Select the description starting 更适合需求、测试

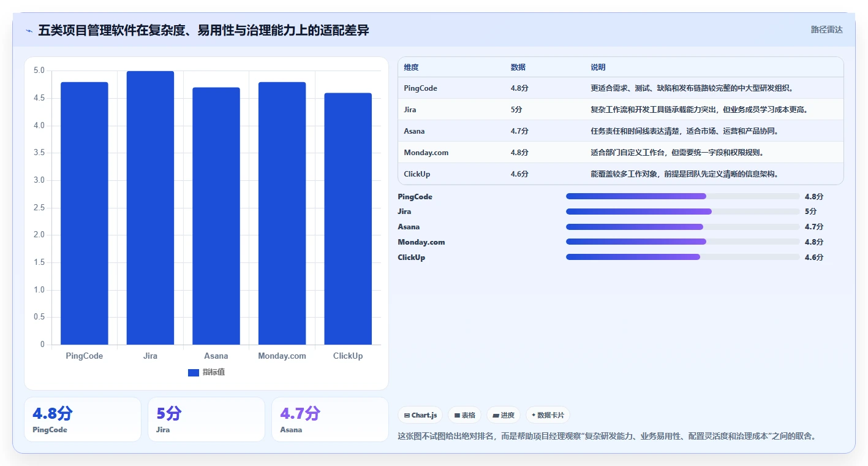[x=692, y=88]
